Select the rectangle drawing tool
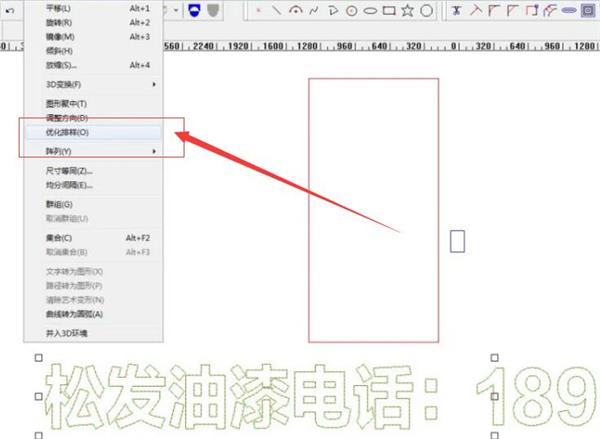Image resolution: width=600 pixels, height=439 pixels. pos(389,10)
